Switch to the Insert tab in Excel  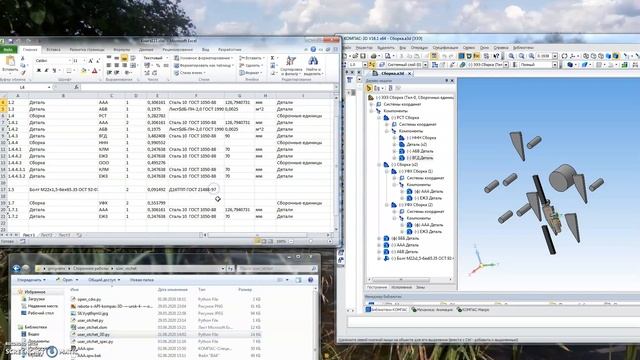(x=53, y=49)
